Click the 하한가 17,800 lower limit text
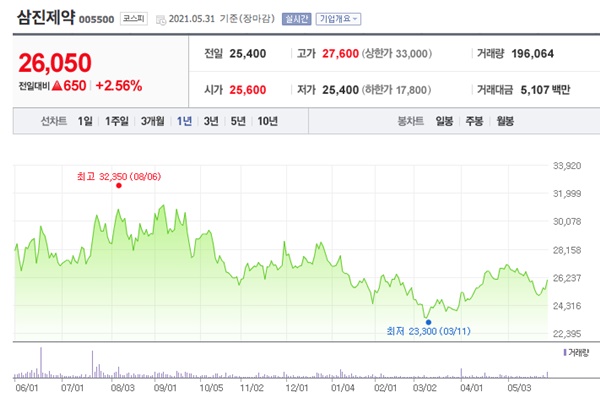 point(396,90)
